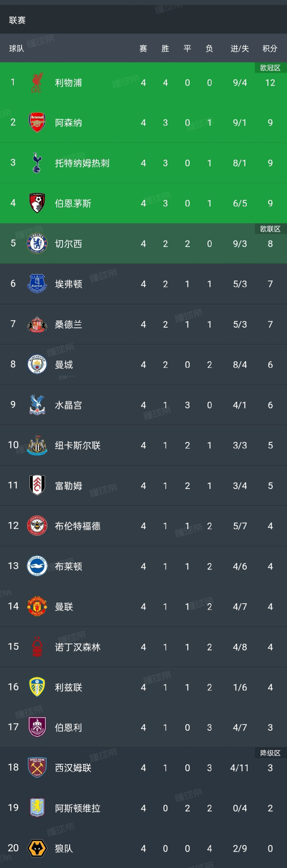The image size is (287, 868).
Task: Open the Manchester United crest
Action: point(37,606)
